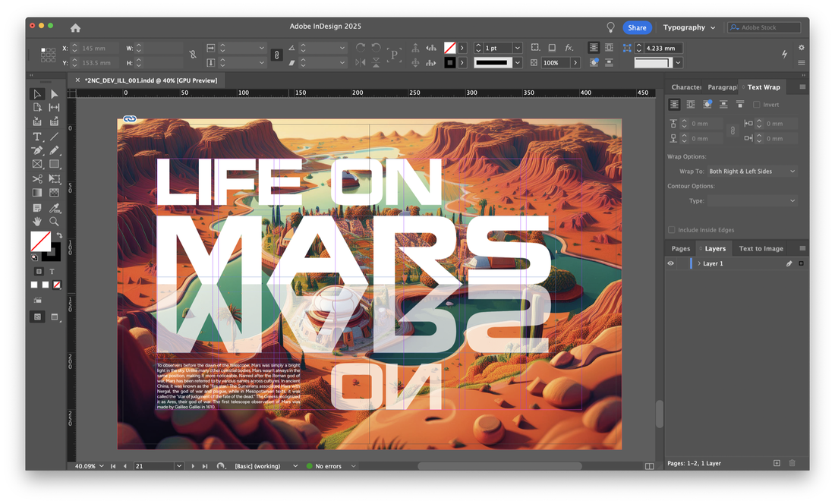Open the fx effects icon
Screen dimensions: 835x504
(569, 48)
